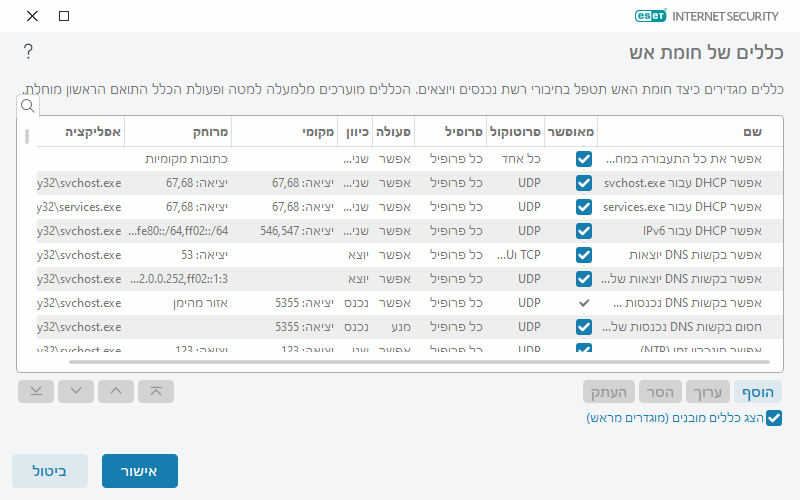Screen dimensions: 800x500
Task: Confirm with the 'אישור' button
Action: tap(140, 471)
